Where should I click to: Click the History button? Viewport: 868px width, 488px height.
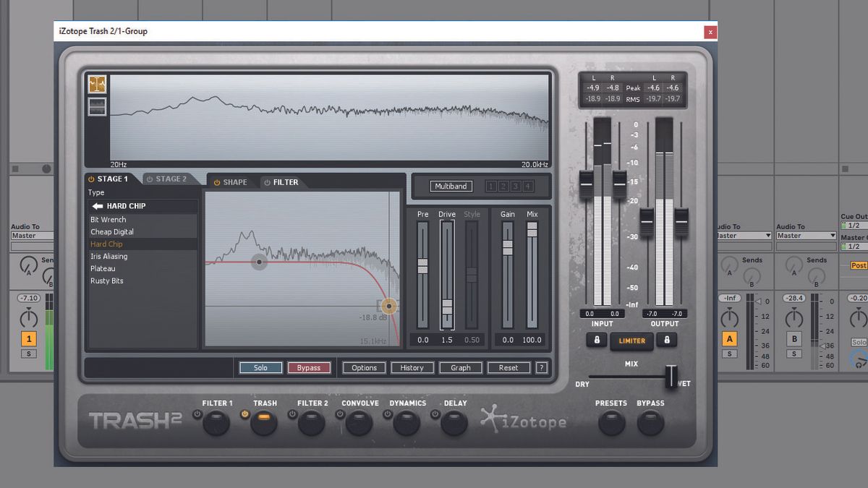412,367
